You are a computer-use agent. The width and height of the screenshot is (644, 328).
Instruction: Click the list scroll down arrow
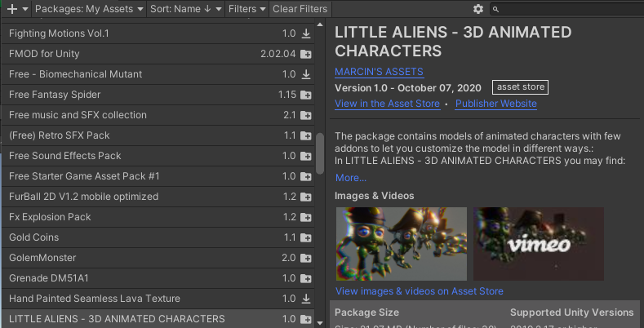click(x=320, y=322)
